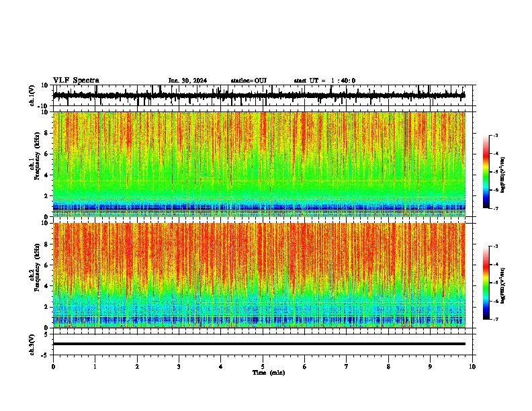532x411 pixels.
Task: Click the ch.3 flat black voltage trace
Action: [259, 344]
